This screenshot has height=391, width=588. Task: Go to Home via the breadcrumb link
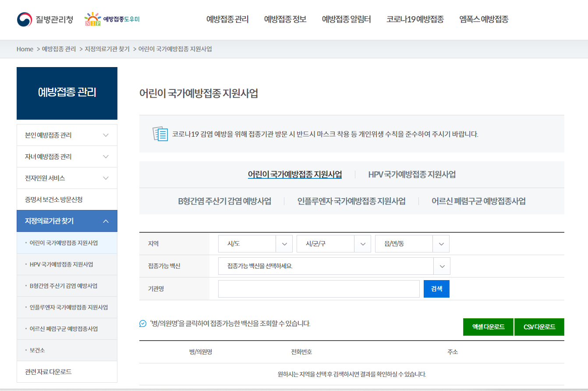(x=25, y=49)
